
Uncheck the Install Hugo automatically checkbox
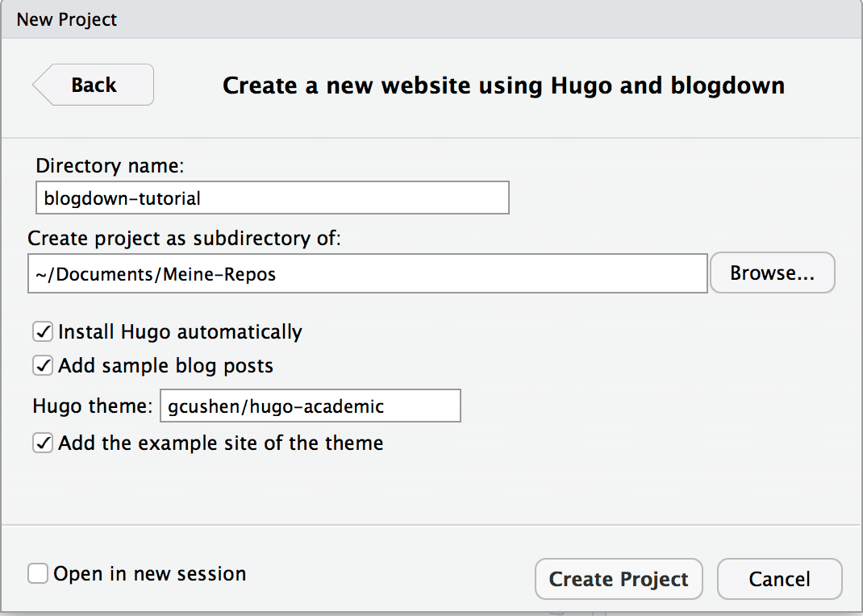click(x=43, y=331)
